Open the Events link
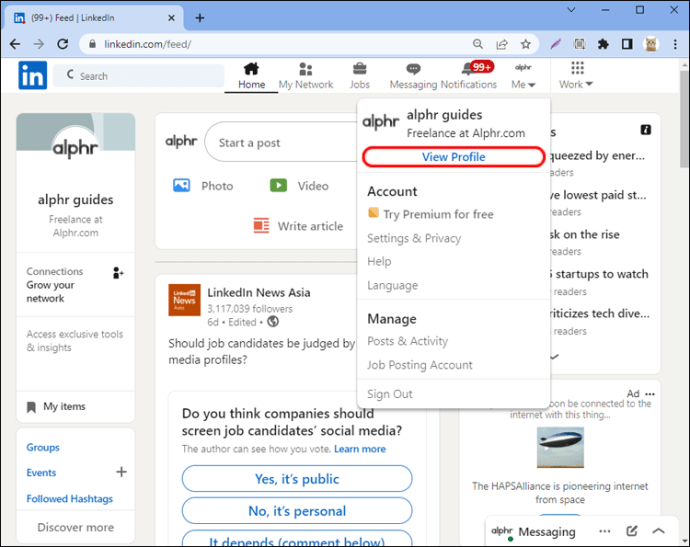Screen dimensions: 690x547 (41, 473)
